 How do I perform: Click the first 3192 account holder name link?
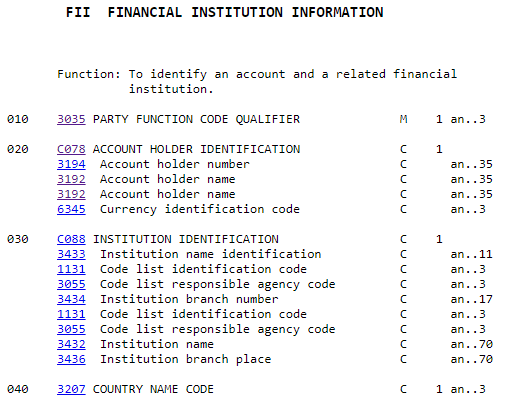pyautogui.click(x=71, y=179)
